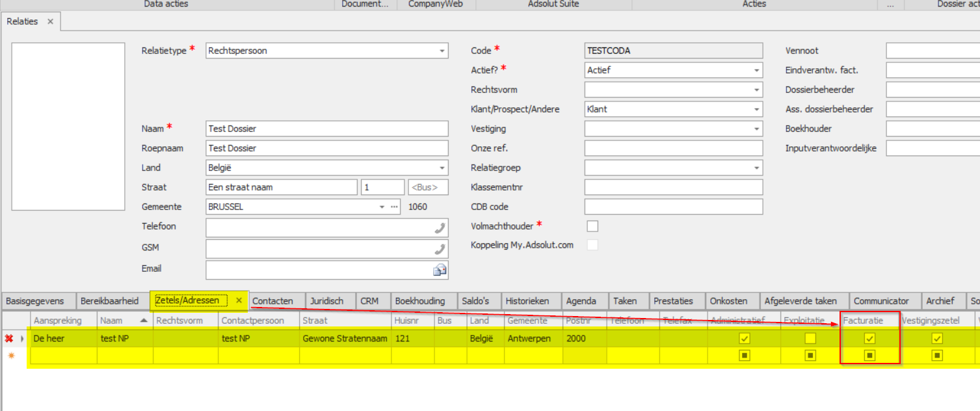Click the ellipsis button in Gemeente field
The width and height of the screenshot is (980, 411).
(393, 207)
